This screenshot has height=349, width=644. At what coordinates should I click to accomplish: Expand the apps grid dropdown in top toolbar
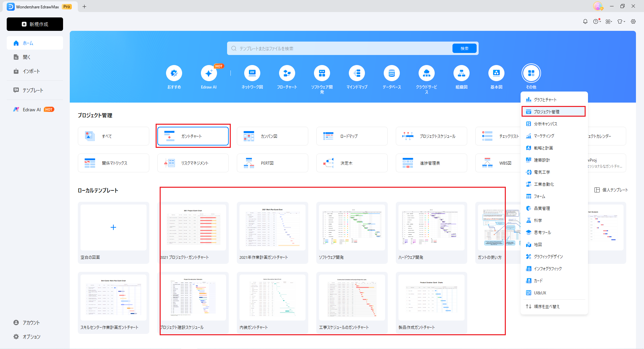(x=609, y=21)
